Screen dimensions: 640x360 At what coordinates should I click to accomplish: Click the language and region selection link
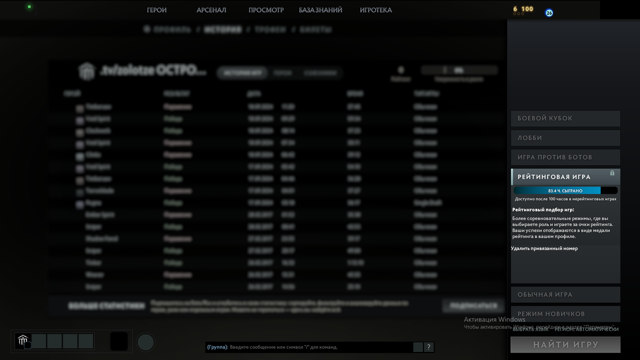pyautogui.click(x=566, y=329)
